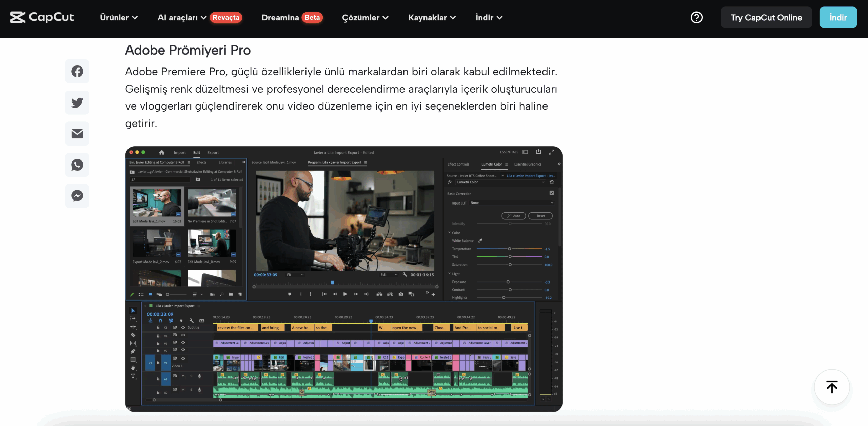
Task: Select the Edit tab in Premiere screenshot
Action: click(x=197, y=153)
